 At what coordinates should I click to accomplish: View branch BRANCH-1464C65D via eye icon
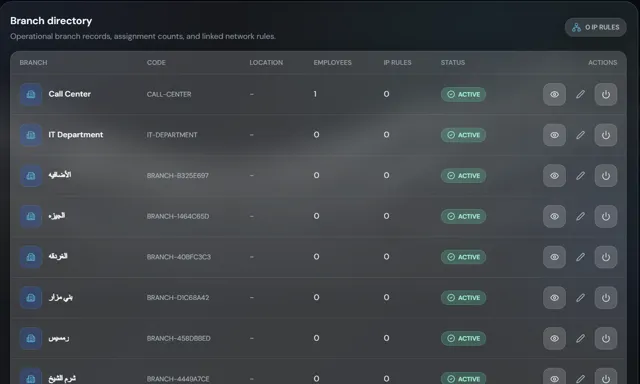[x=554, y=216]
